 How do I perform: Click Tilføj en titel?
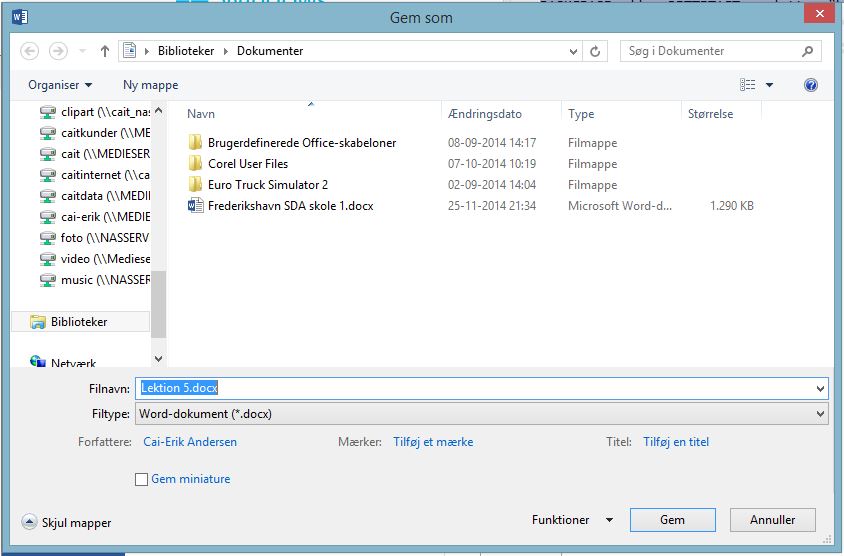click(676, 442)
